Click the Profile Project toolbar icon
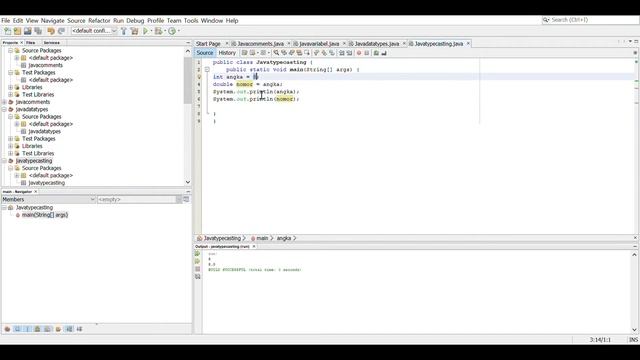The height and width of the screenshot is (360, 640). pos(172,31)
